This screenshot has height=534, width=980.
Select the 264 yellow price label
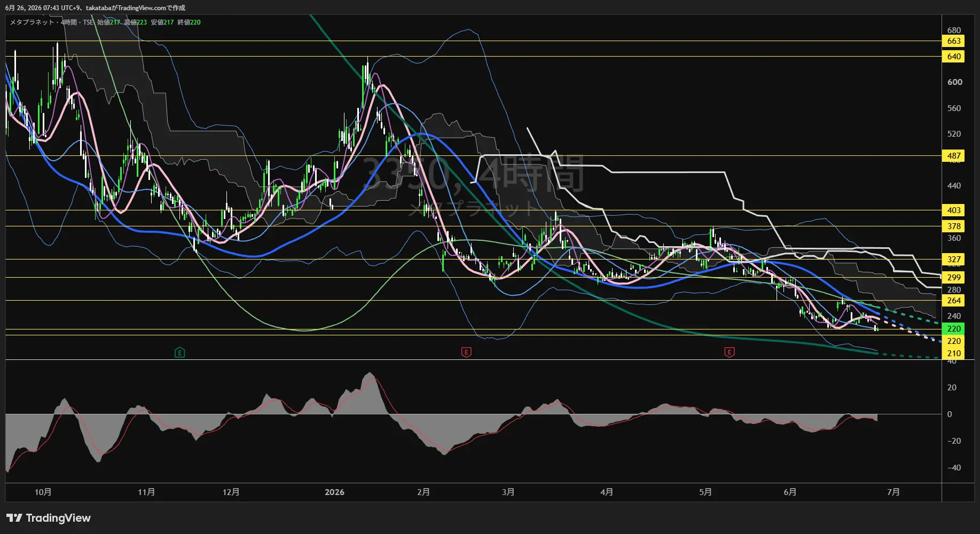click(953, 301)
